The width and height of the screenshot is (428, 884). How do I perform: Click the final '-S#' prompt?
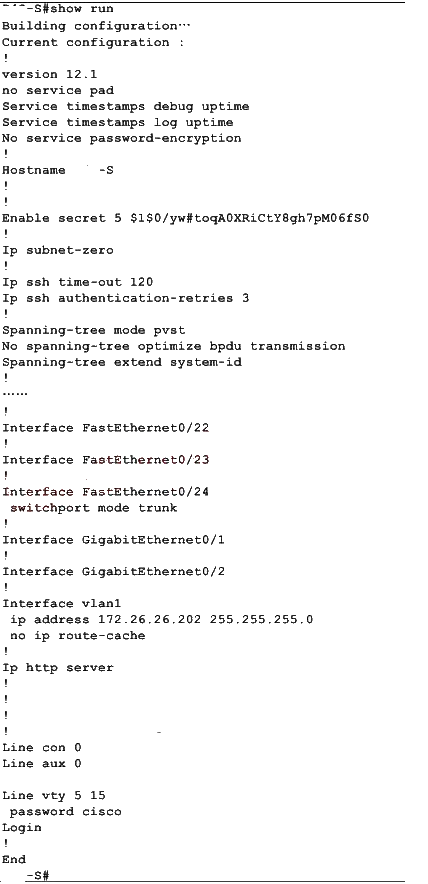(x=37, y=876)
